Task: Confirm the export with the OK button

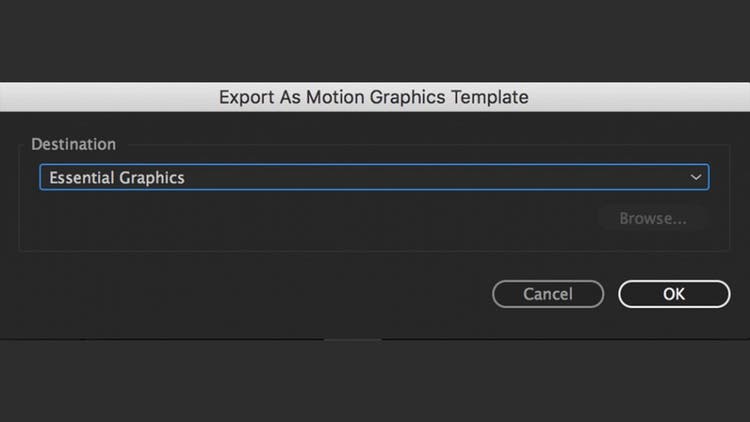Action: tap(673, 294)
